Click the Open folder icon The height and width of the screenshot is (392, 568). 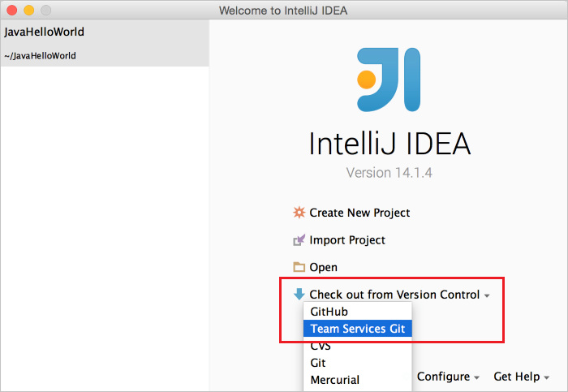299,267
